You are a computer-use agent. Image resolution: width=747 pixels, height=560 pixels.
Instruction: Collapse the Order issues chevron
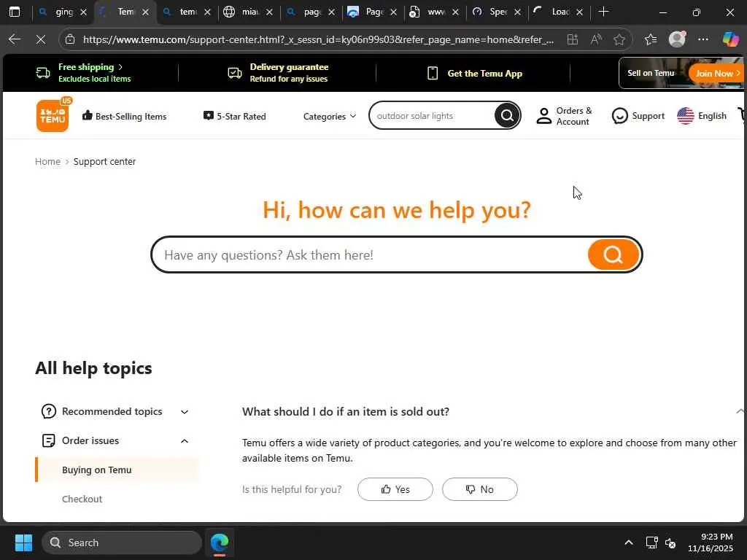point(185,441)
